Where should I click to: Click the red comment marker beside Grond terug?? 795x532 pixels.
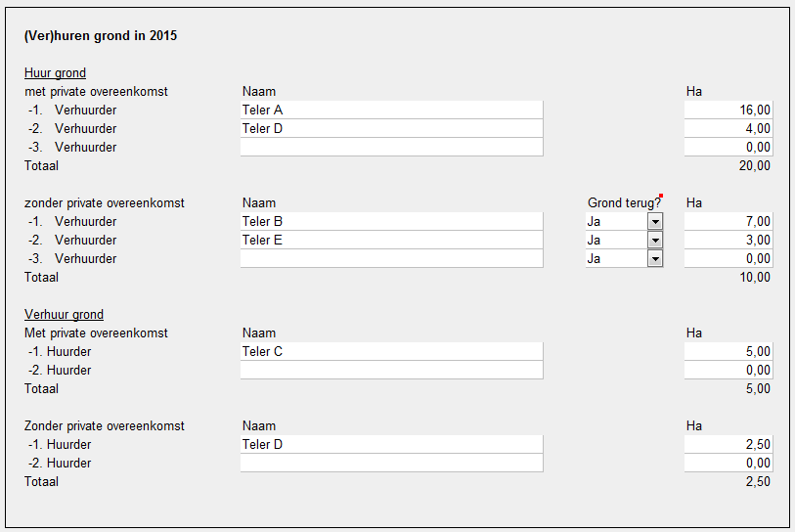[662, 197]
